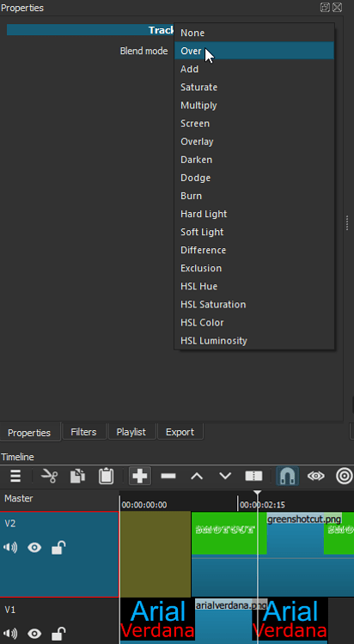354x644 pixels.
Task: Hide the V2 track with eye icon
Action: 34,548
